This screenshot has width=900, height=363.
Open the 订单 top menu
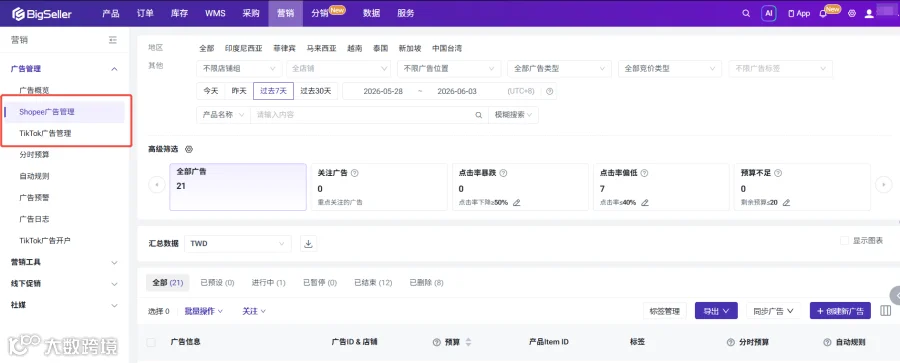[x=145, y=13]
